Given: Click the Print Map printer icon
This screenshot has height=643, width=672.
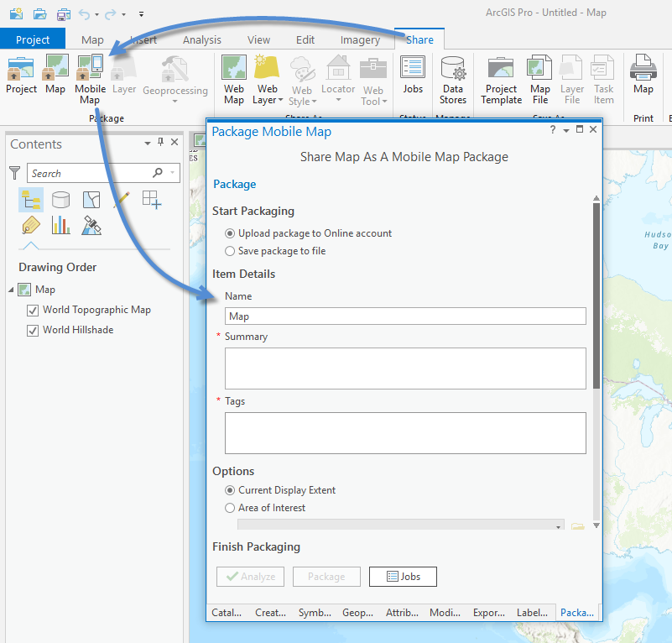Looking at the screenshot, I should tap(643, 67).
